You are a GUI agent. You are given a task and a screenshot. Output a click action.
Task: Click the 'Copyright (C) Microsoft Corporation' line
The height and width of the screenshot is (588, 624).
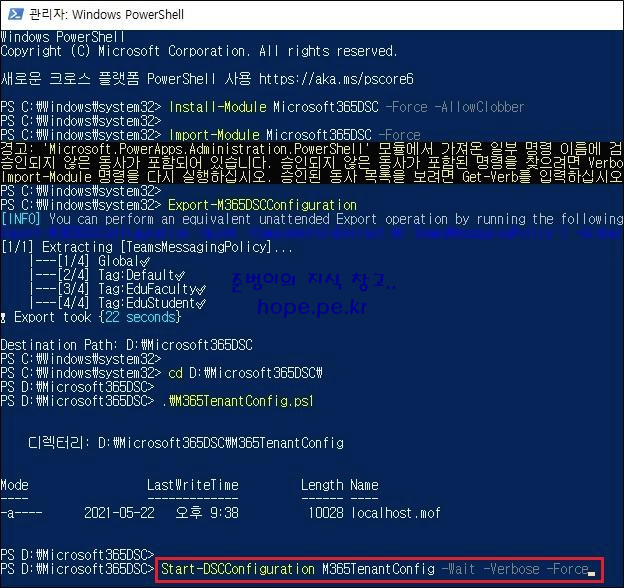coord(199,51)
